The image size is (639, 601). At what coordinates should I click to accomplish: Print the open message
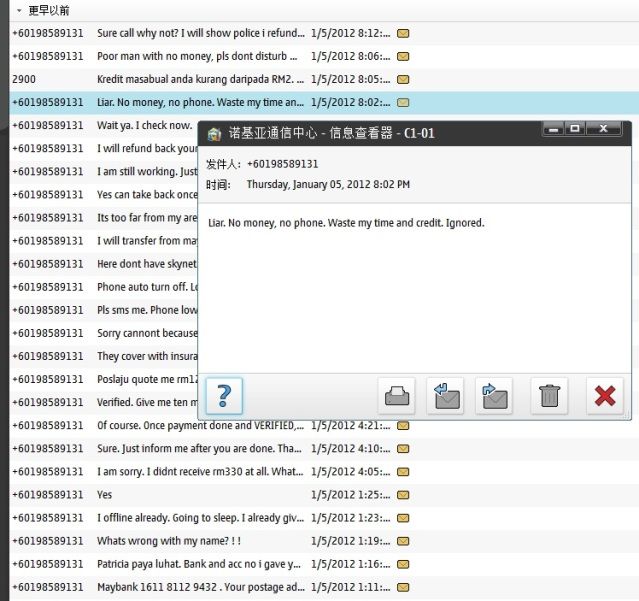pos(397,396)
